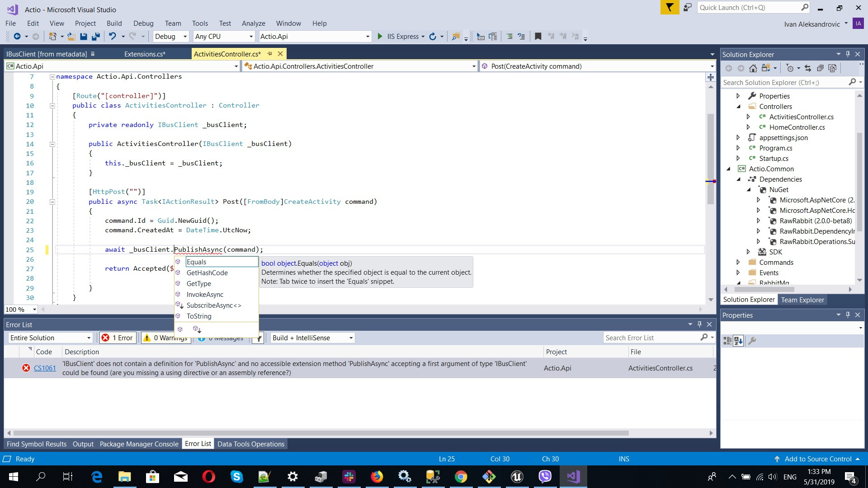Viewport: 868px width, 488px height.
Task: Expand the Commands folder in Solution Explorer
Action: point(738,263)
